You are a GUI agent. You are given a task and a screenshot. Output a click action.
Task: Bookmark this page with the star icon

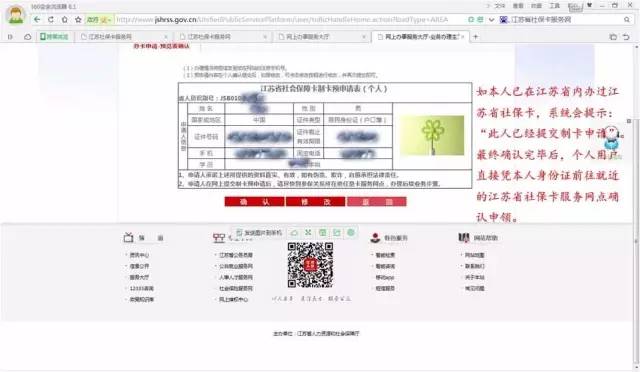point(78,20)
